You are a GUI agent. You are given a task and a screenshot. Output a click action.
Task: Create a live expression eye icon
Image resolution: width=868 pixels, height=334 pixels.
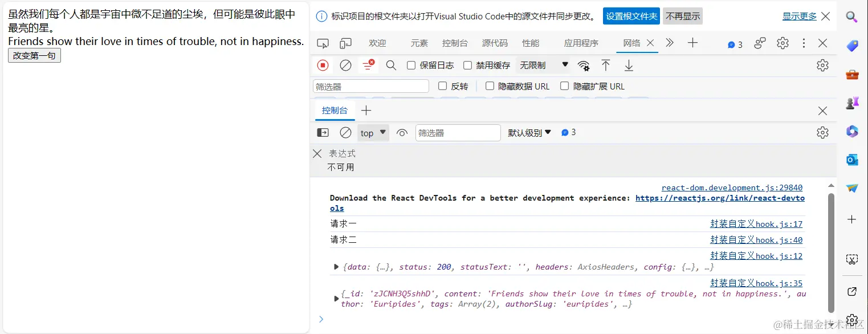(402, 133)
